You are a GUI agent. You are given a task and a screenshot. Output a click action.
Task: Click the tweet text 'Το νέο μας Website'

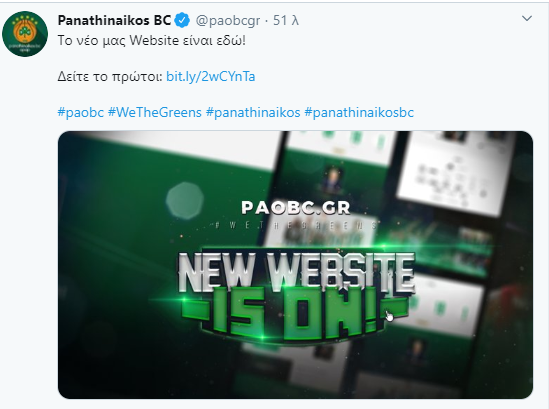(x=118, y=41)
